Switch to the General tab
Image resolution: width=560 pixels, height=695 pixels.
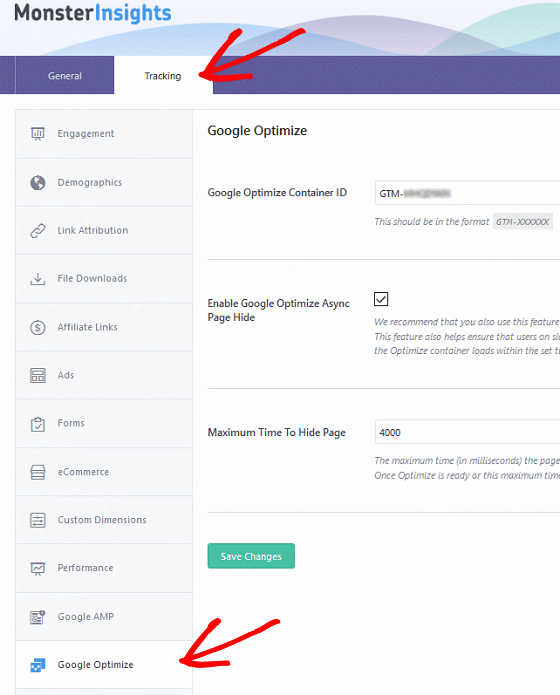[x=65, y=75]
